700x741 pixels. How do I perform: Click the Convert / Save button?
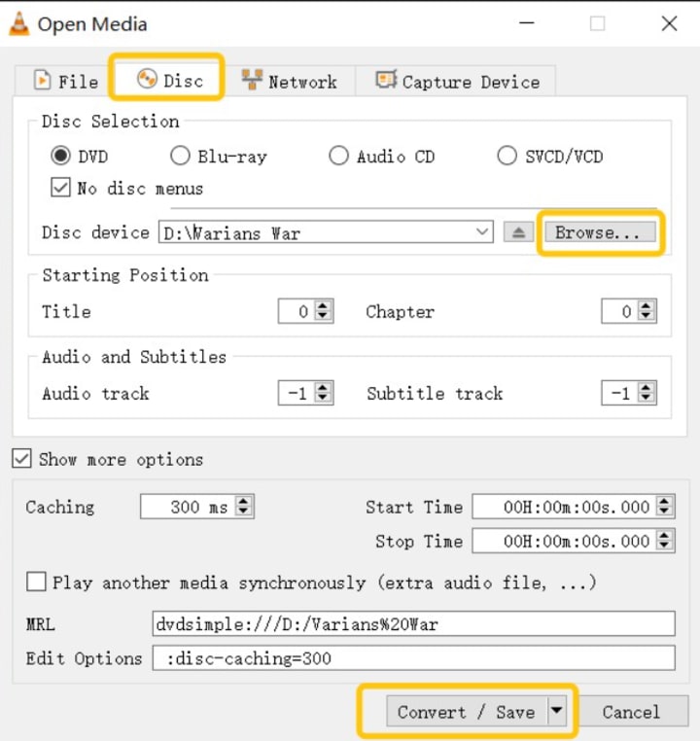(x=467, y=711)
